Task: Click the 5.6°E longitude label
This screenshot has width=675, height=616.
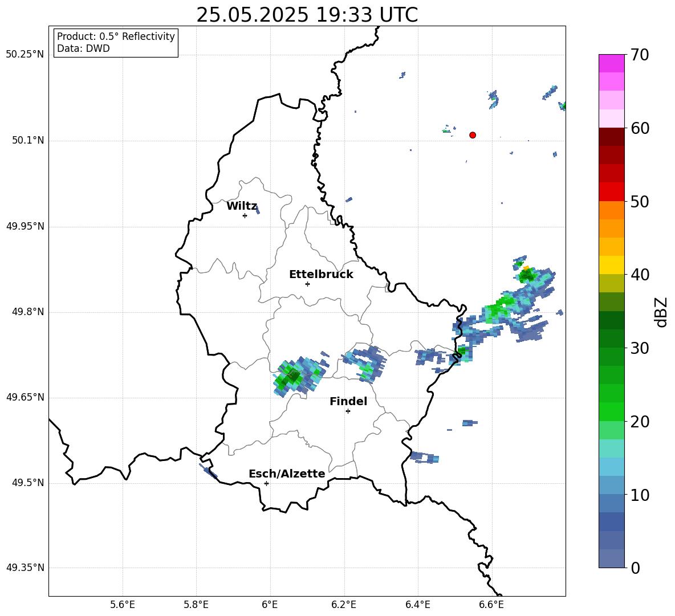Action: pos(123,605)
